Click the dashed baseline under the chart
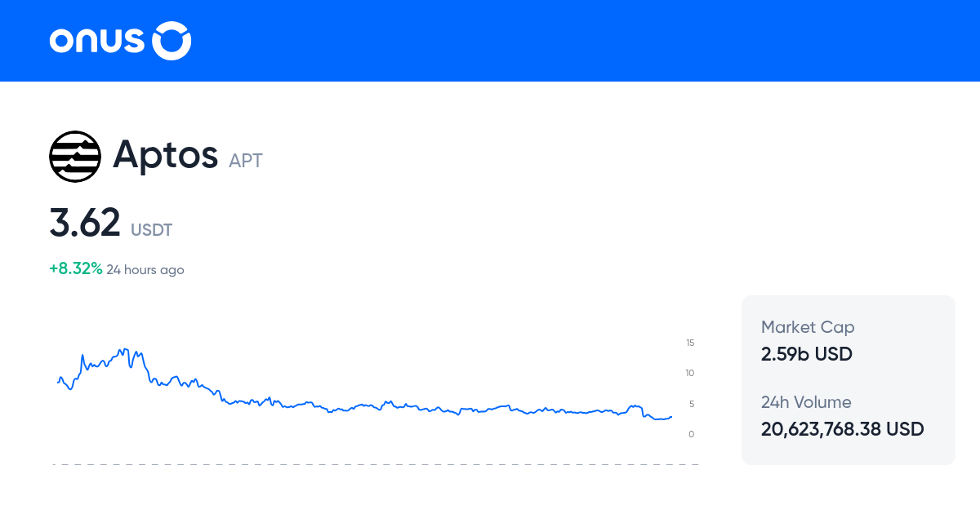The width and height of the screenshot is (980, 514). coord(376,465)
